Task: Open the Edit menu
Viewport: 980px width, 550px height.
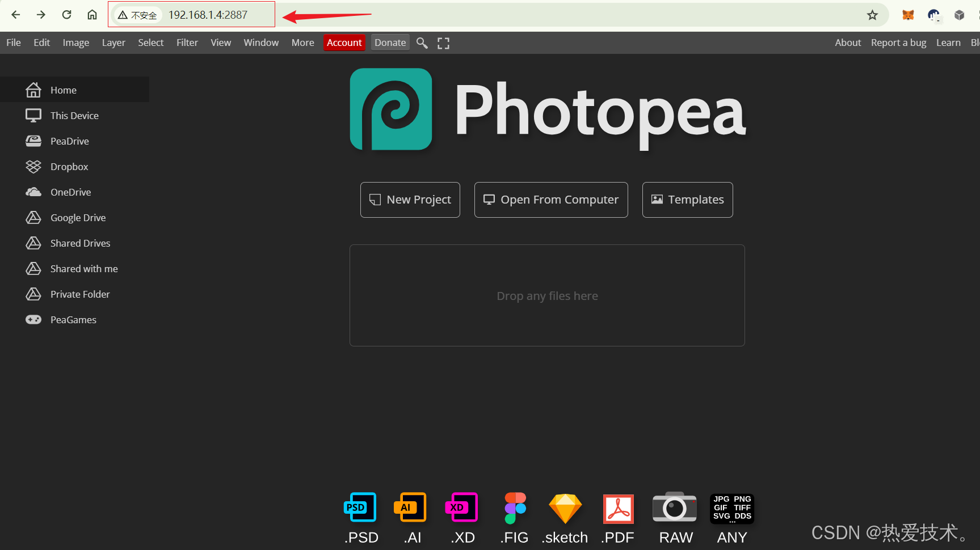Action: 41,43
